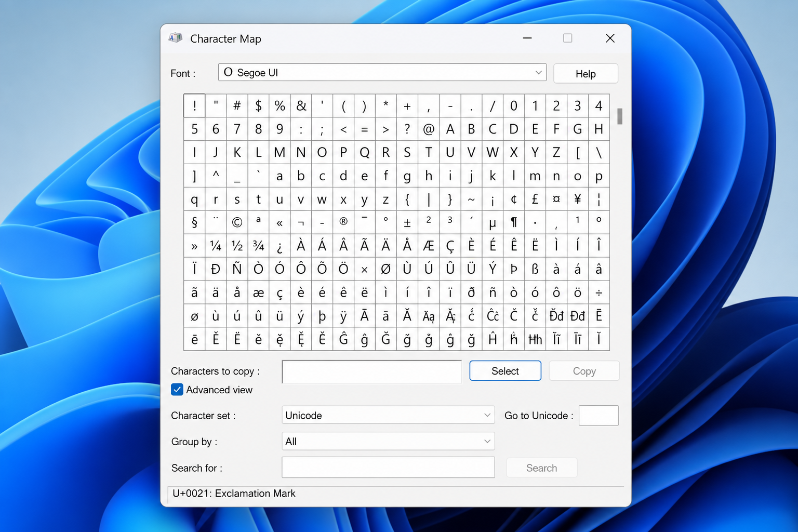
Task: Choose the registered ® symbol
Action: (x=343, y=223)
